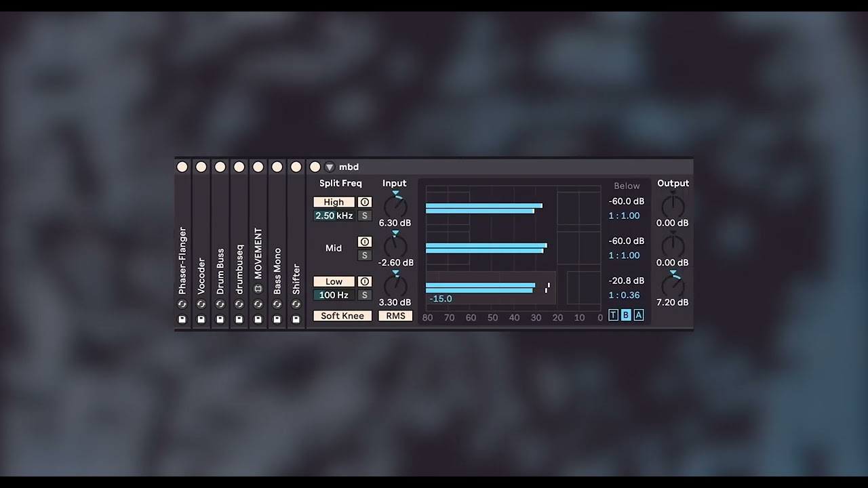Toggle the MOVEMENT device activator
Screen dimensions: 868x488
point(258,167)
